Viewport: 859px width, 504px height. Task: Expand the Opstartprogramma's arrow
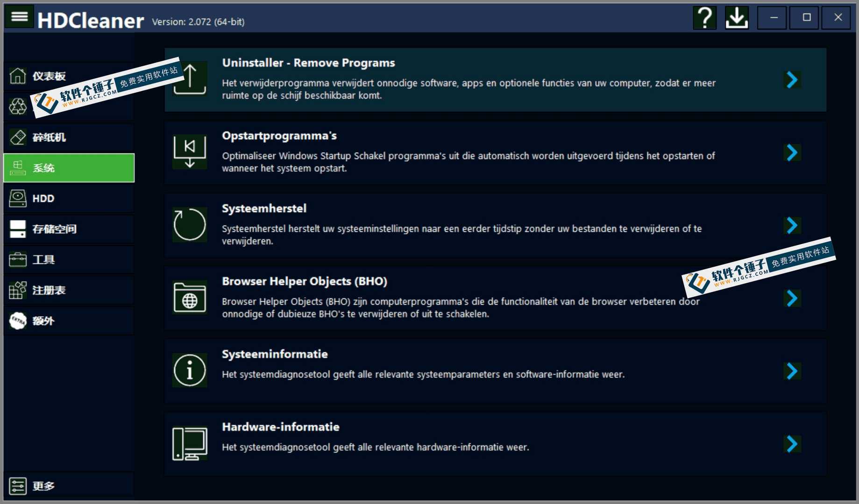792,153
